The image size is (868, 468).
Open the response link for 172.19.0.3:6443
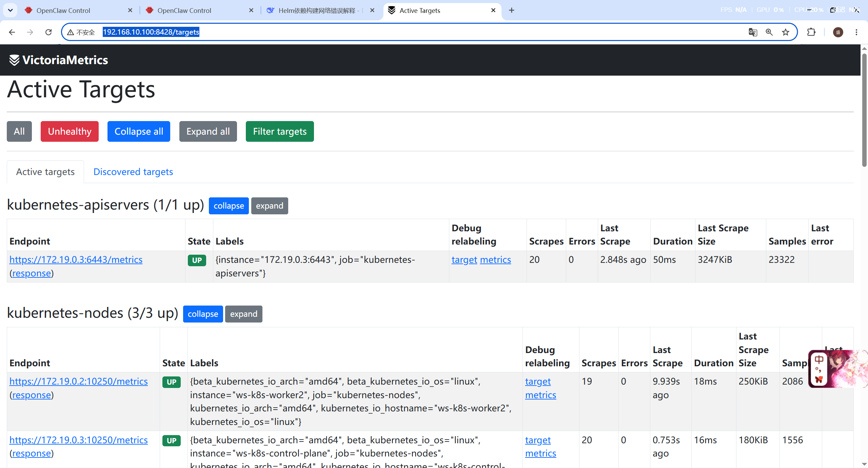point(32,273)
